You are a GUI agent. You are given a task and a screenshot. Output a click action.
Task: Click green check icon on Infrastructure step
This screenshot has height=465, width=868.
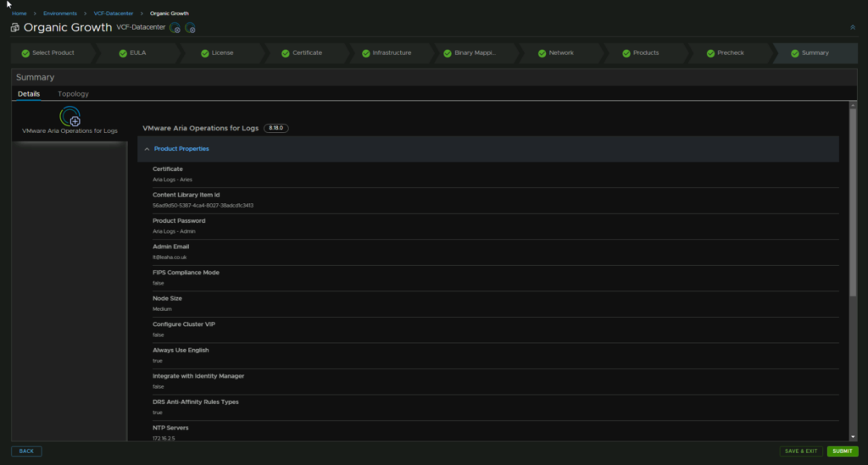click(366, 53)
